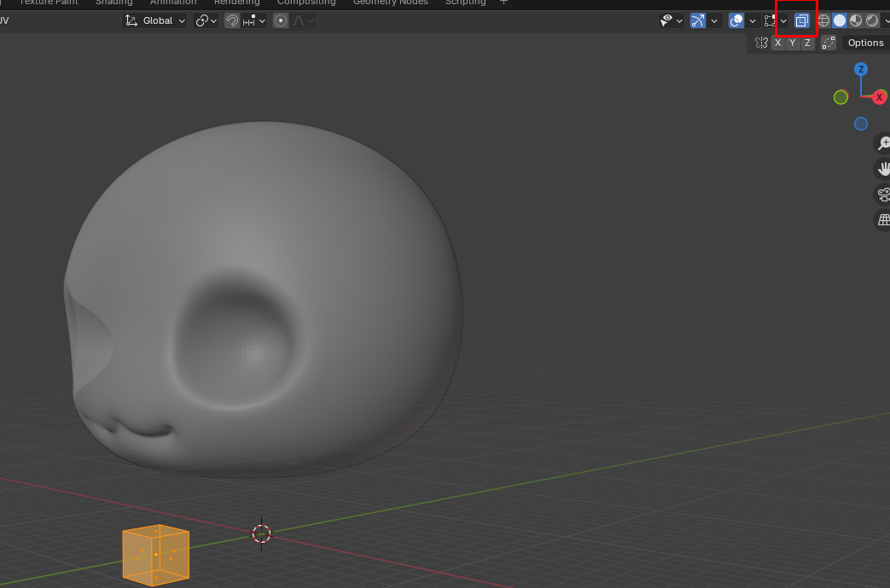Open the Options popover button
890x588 pixels.
point(865,43)
